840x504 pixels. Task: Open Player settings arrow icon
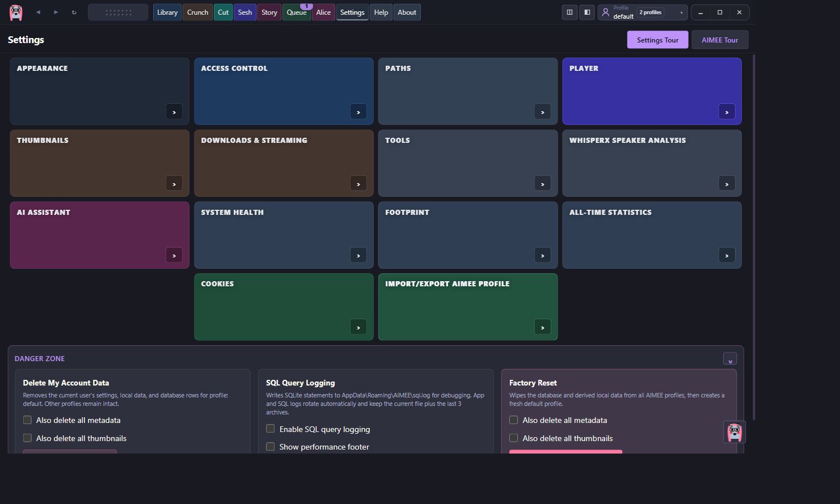(727, 112)
